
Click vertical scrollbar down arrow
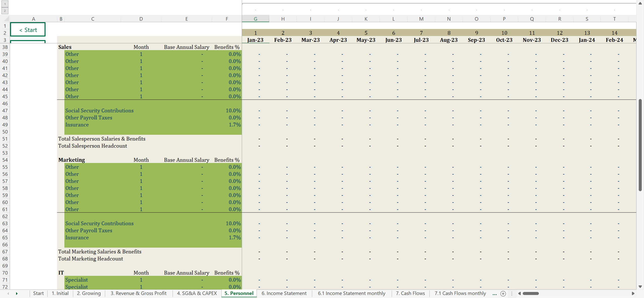(x=640, y=287)
